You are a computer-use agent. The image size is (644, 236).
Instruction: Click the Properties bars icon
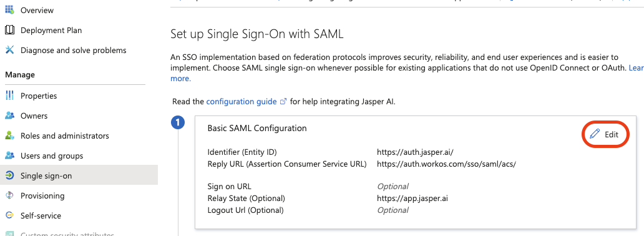coord(9,96)
